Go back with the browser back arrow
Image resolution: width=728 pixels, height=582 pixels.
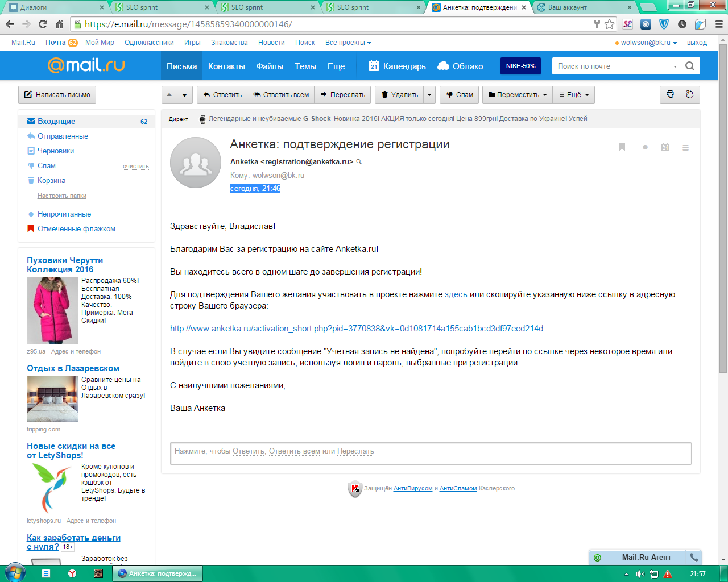click(10, 24)
